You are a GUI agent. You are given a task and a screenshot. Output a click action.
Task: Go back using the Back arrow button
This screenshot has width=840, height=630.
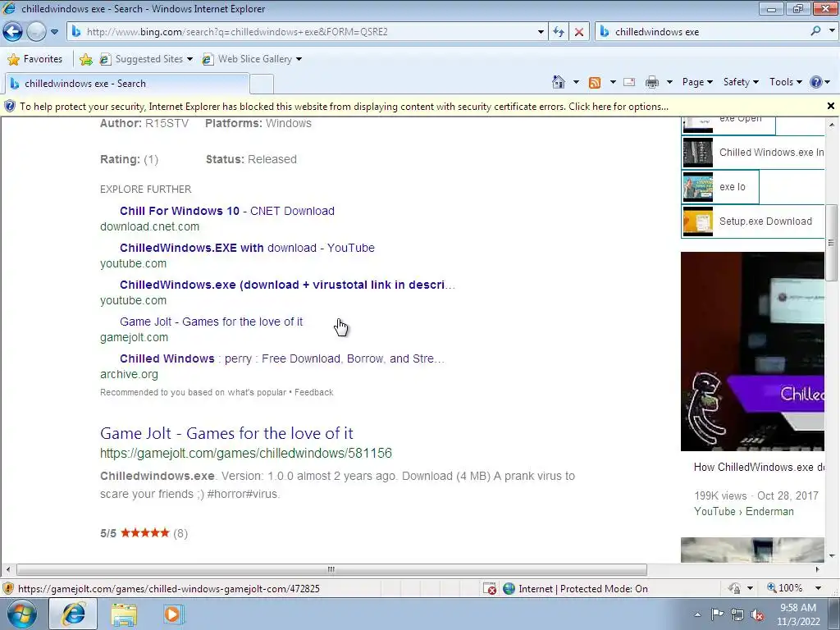click(x=13, y=32)
